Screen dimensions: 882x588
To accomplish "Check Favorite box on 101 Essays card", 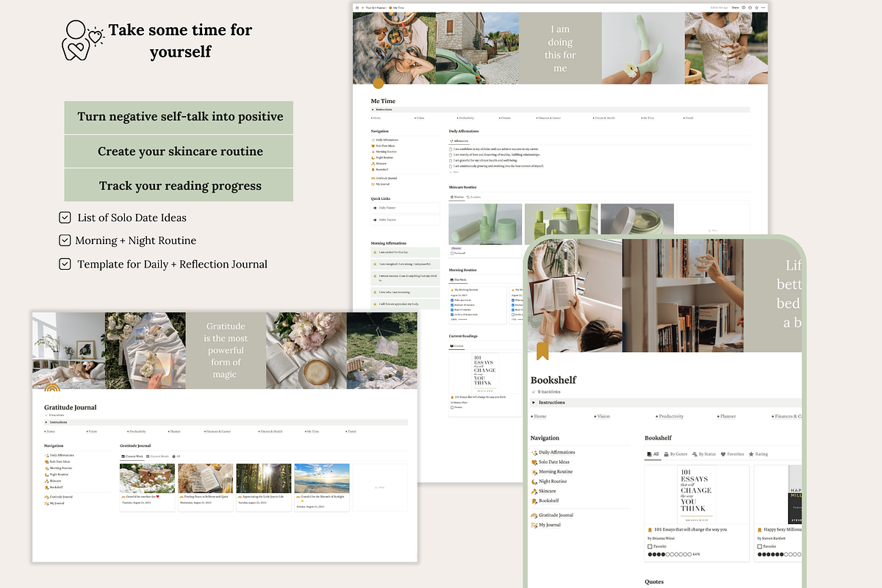I will (650, 547).
